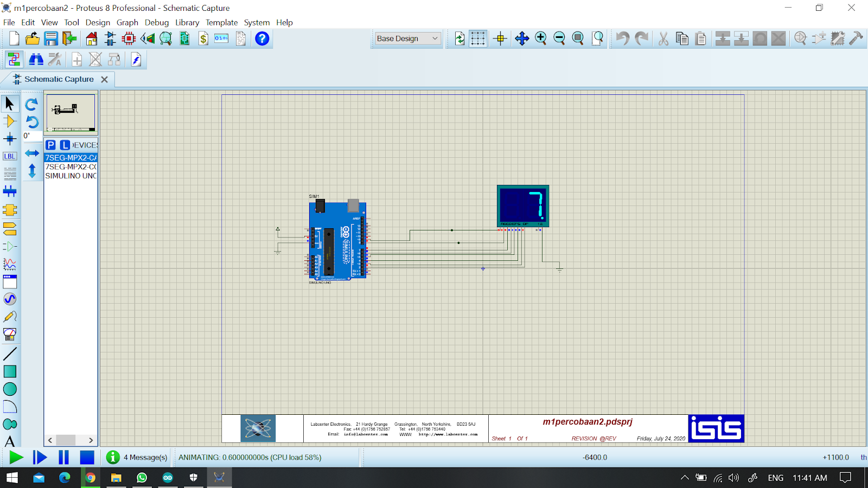Image resolution: width=868 pixels, height=488 pixels.
Task: Select the Graph Mode tool
Action: tap(10, 264)
